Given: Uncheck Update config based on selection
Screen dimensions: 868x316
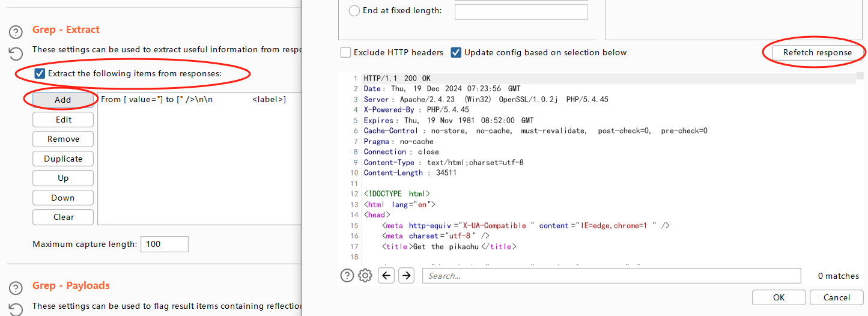Looking at the screenshot, I should (x=457, y=52).
